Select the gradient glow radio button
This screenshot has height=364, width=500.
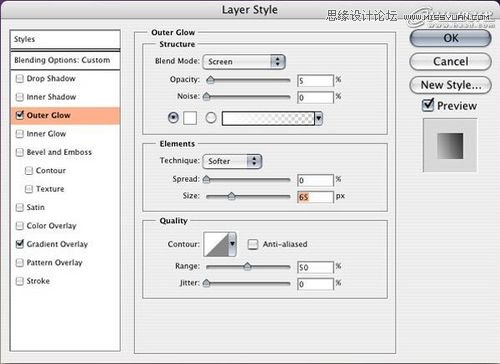coord(211,118)
